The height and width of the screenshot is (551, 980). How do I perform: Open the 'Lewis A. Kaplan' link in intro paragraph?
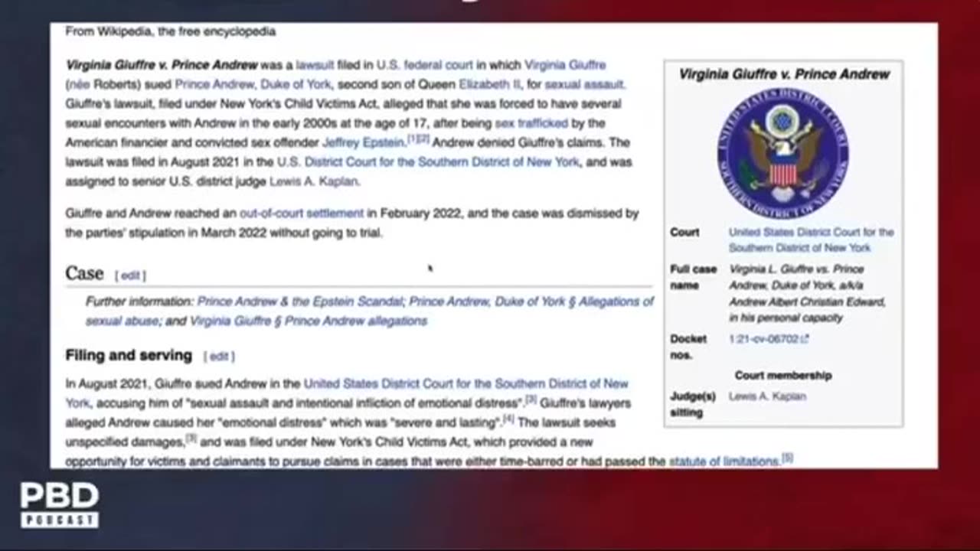point(314,181)
